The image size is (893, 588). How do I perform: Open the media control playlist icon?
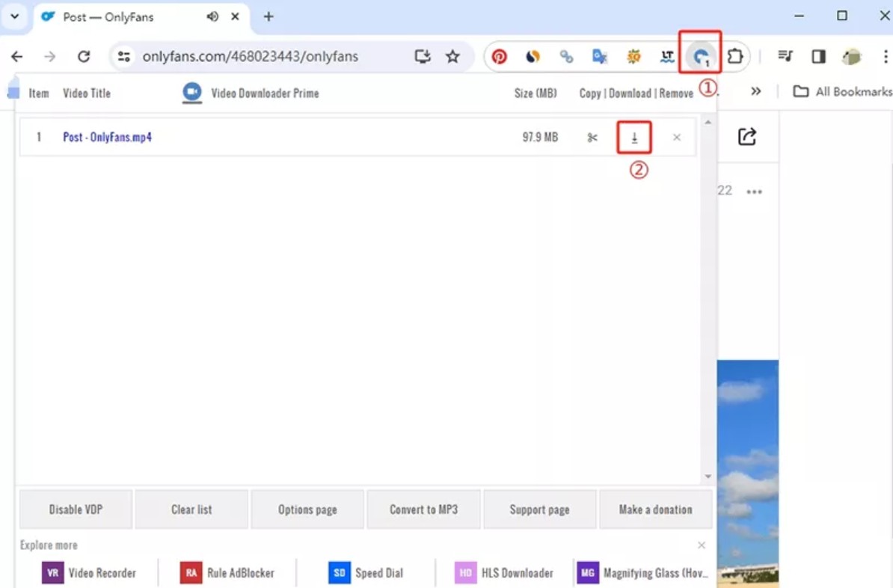click(x=785, y=56)
